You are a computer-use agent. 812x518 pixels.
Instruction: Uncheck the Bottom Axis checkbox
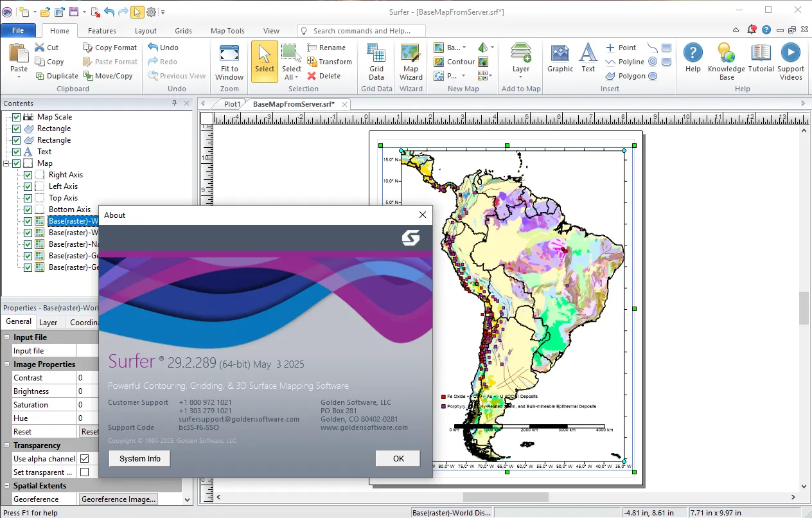pyautogui.click(x=28, y=210)
